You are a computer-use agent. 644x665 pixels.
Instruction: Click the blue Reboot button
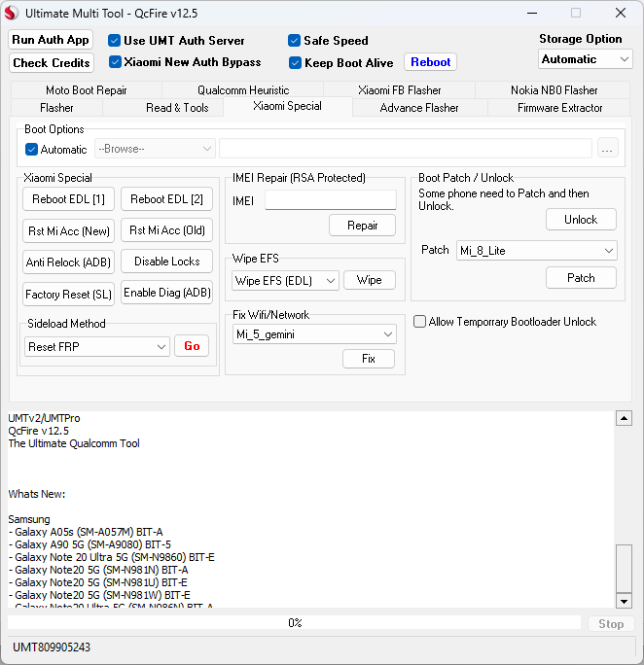coord(430,62)
